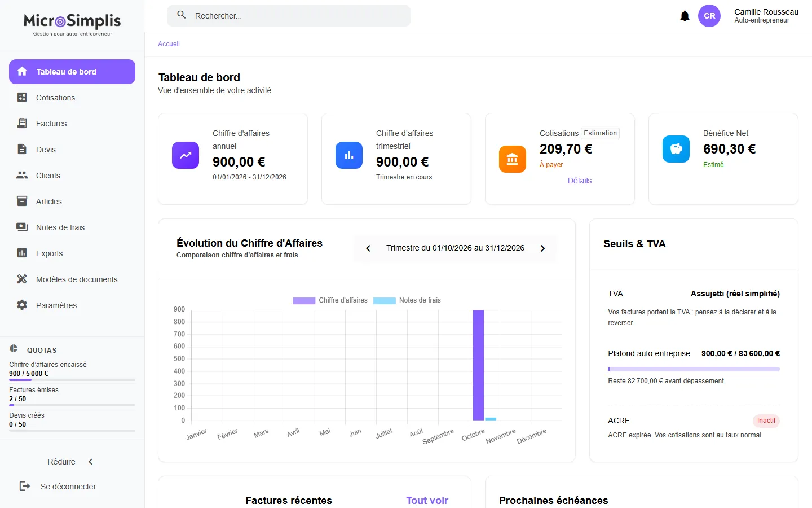Click the Articles box icon

22,202
